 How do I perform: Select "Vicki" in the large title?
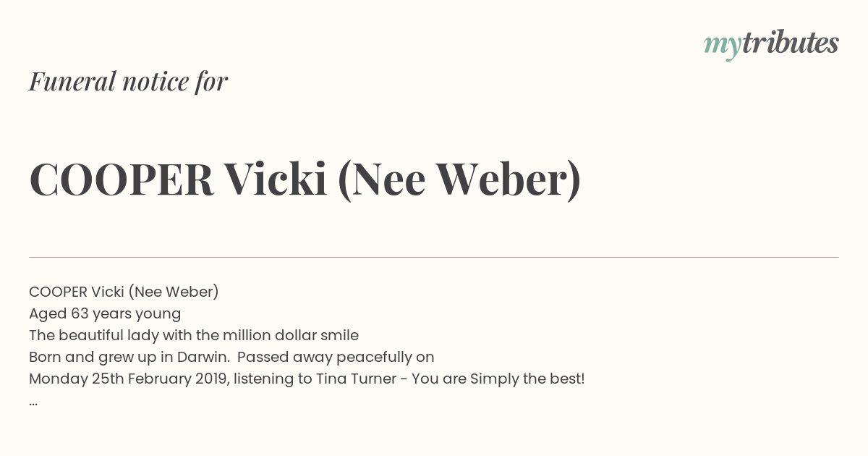click(x=276, y=179)
